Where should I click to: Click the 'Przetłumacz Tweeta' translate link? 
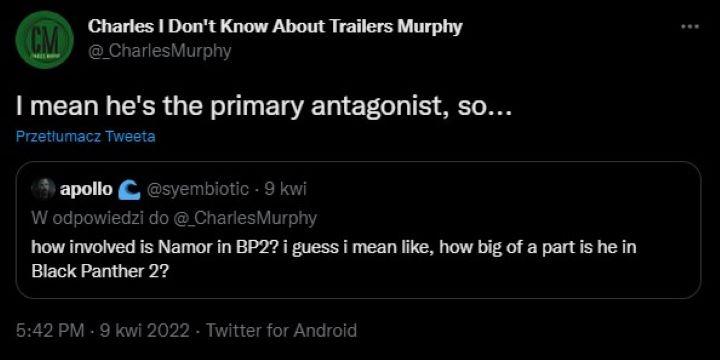pyautogui.click(x=85, y=137)
